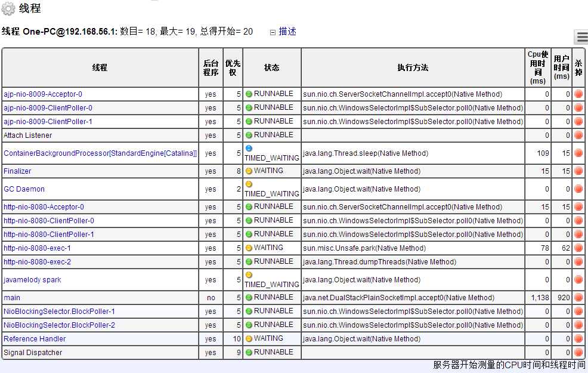Image resolution: width=588 pixels, height=373 pixels.
Task: Click the 'no' daemon cell of main
Action: [x=211, y=298]
